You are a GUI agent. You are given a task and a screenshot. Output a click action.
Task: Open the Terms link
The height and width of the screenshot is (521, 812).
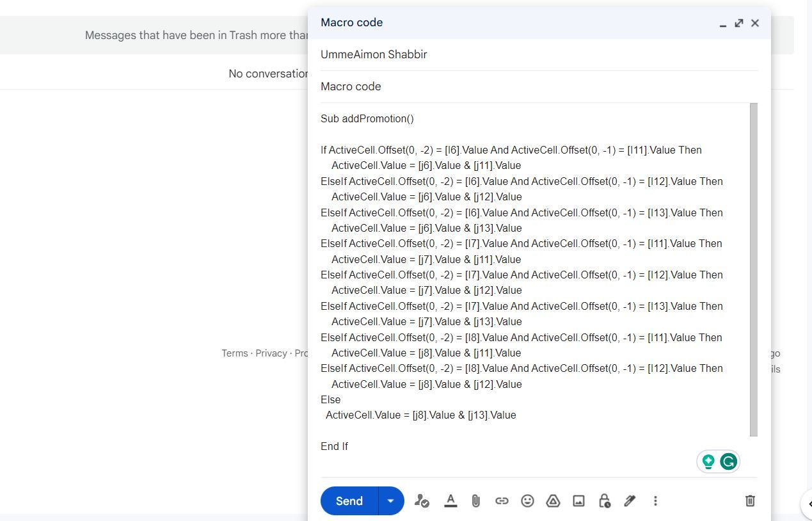[x=234, y=353]
